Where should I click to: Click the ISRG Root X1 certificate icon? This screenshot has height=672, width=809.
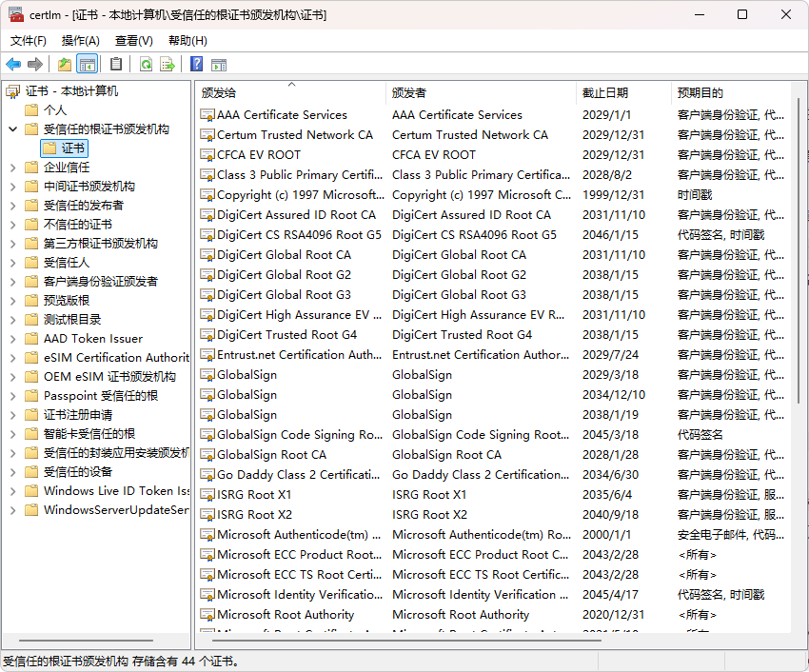pos(207,495)
